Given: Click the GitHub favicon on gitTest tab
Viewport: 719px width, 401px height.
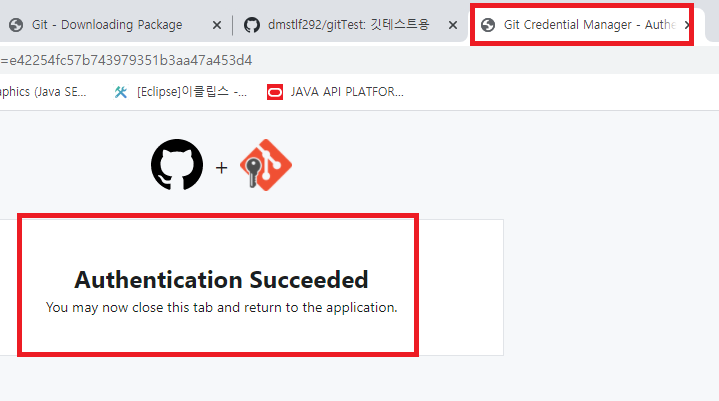Looking at the screenshot, I should (x=252, y=25).
